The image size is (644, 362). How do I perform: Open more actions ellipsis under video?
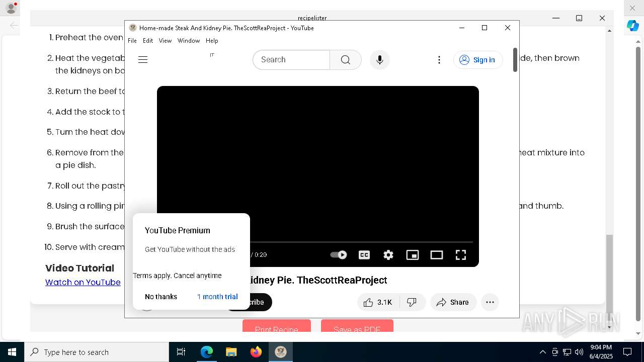click(x=490, y=302)
